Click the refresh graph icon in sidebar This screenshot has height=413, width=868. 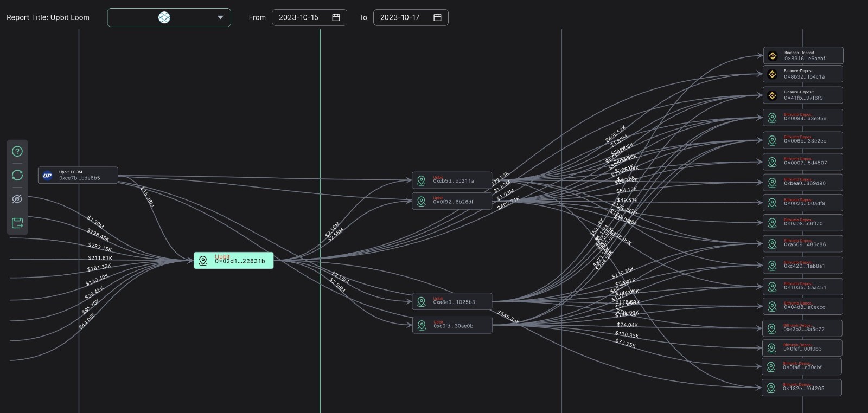pyautogui.click(x=17, y=175)
